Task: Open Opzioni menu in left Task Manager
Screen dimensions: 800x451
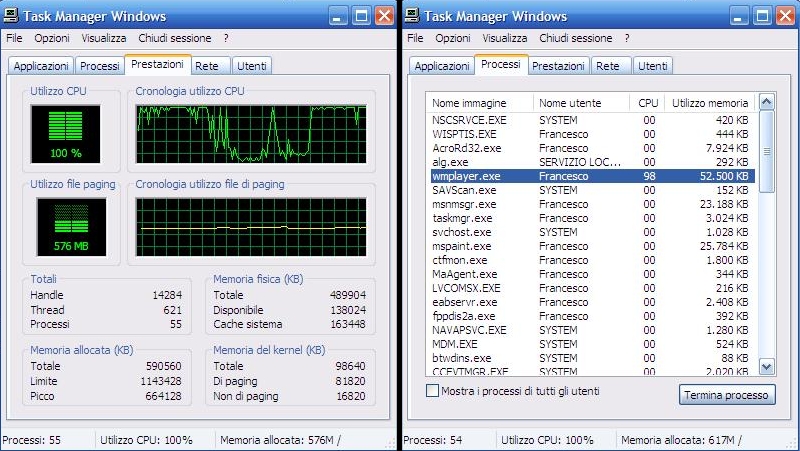Action: 52,38
